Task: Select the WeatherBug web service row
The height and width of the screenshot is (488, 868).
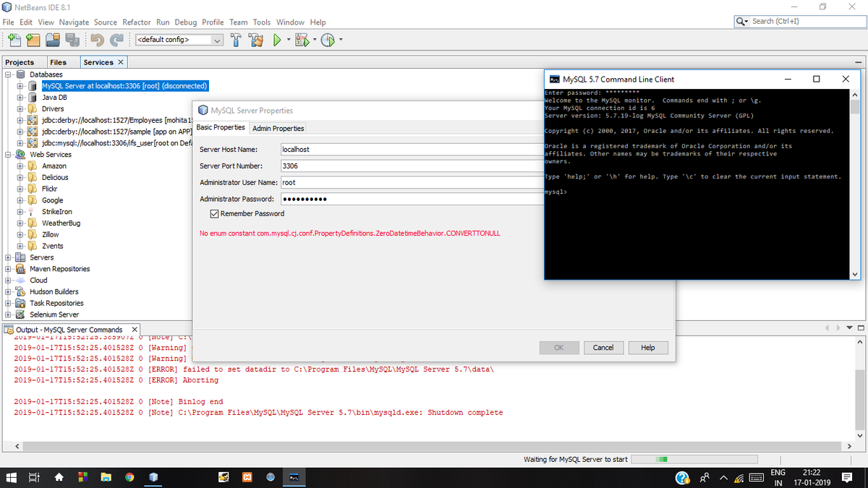Action: (x=61, y=223)
